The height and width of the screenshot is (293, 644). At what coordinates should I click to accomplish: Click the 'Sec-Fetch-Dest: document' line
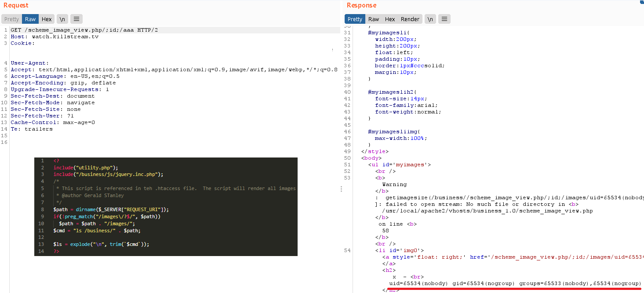[x=53, y=96]
